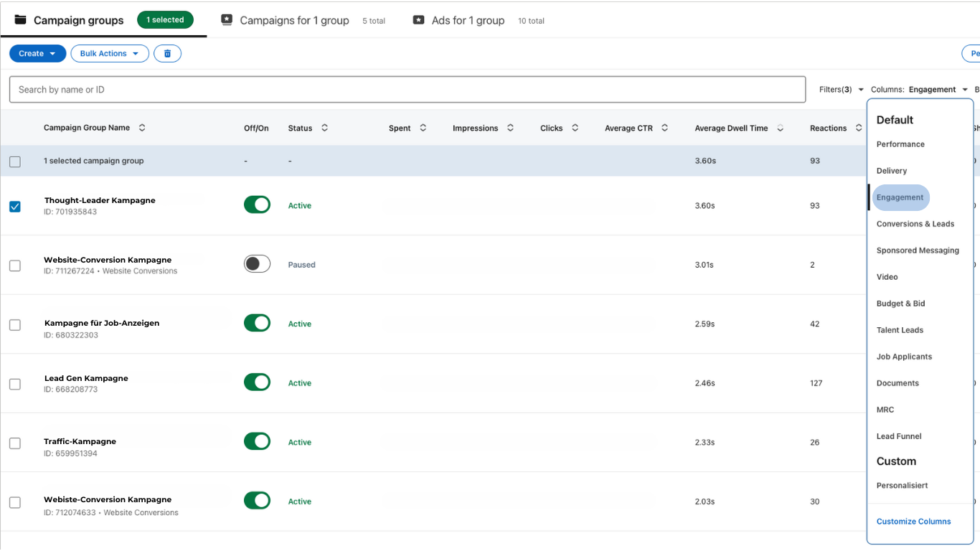Open the Lead Gen Kampagne group

click(86, 378)
